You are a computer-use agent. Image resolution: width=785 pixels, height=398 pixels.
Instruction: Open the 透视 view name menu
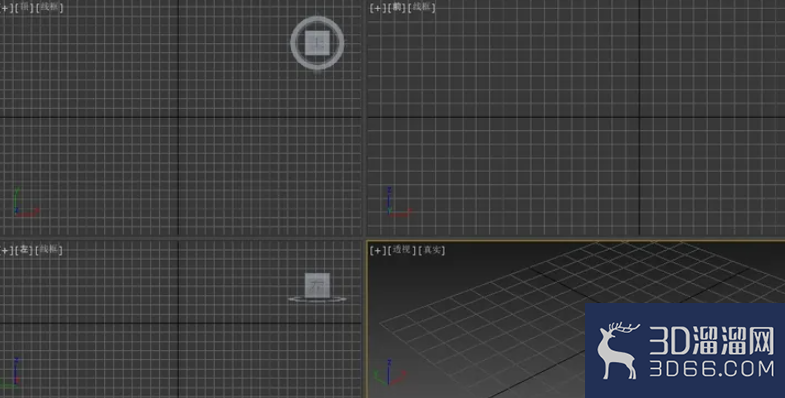point(402,250)
